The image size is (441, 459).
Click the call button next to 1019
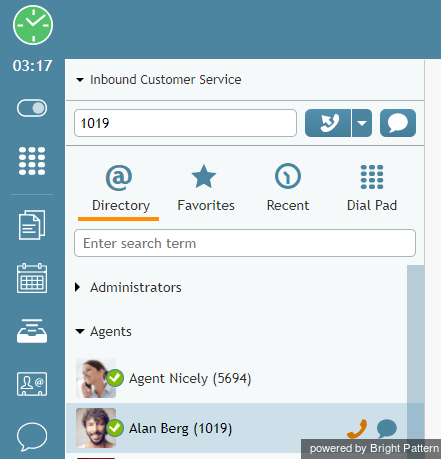[x=328, y=123]
